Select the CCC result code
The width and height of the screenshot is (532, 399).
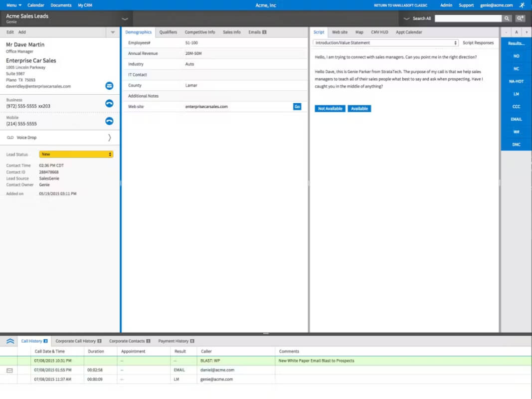point(517,107)
